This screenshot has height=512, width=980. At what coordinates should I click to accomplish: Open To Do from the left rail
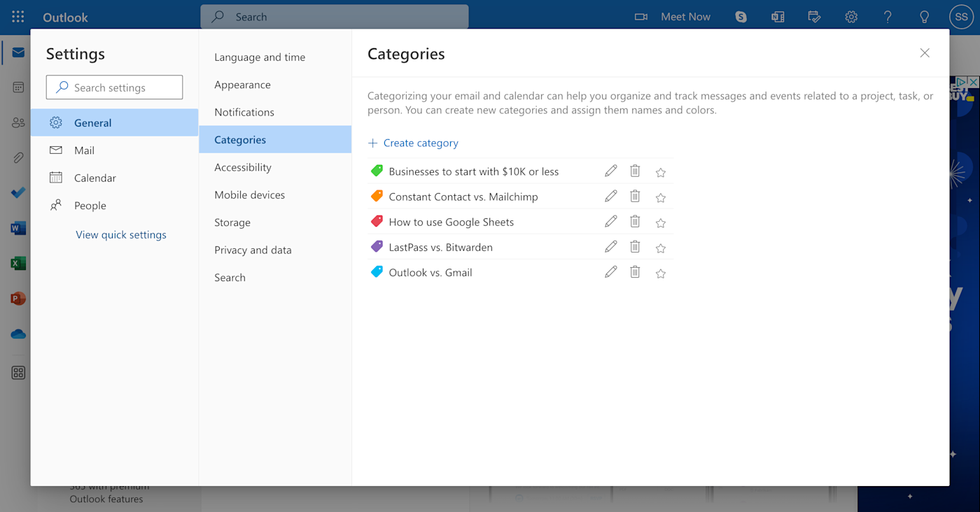[18, 193]
